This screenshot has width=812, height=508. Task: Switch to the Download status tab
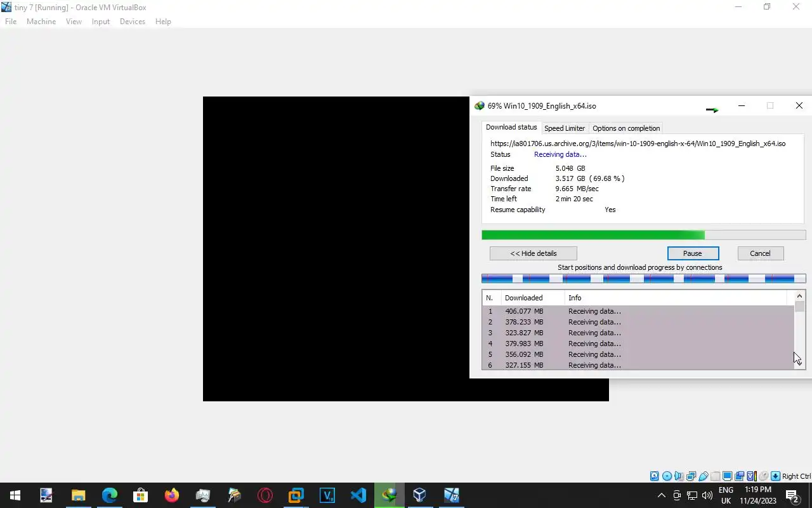pyautogui.click(x=511, y=128)
